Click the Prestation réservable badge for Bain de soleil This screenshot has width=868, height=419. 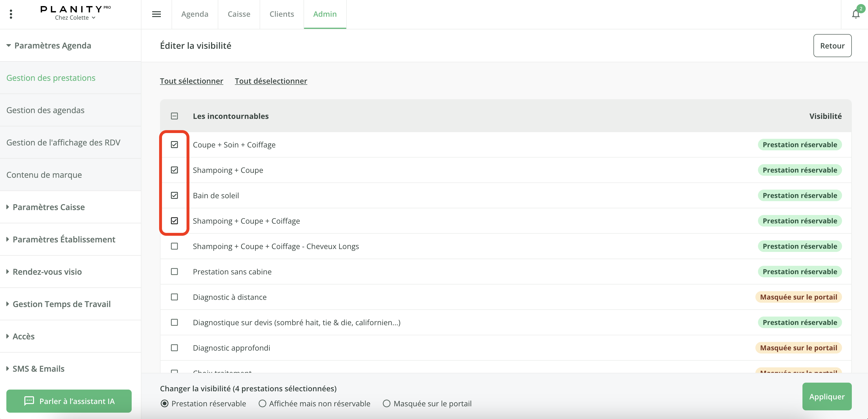(800, 195)
